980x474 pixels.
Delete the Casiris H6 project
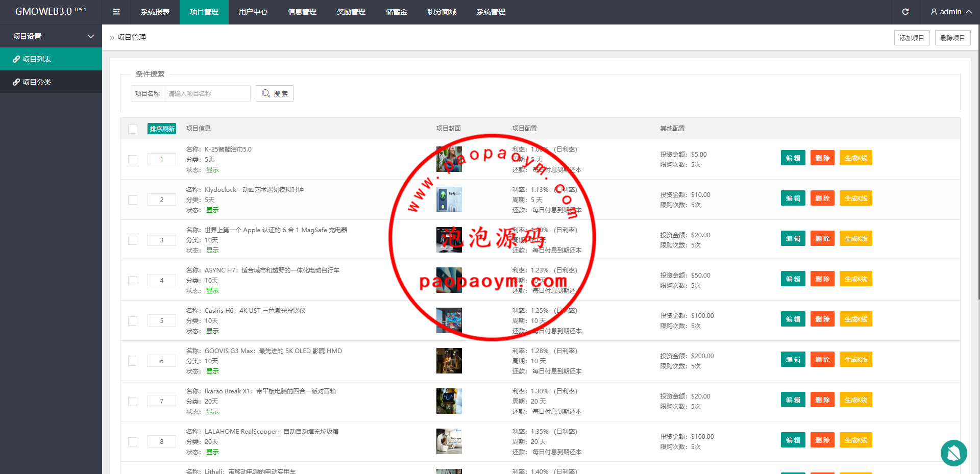click(822, 319)
